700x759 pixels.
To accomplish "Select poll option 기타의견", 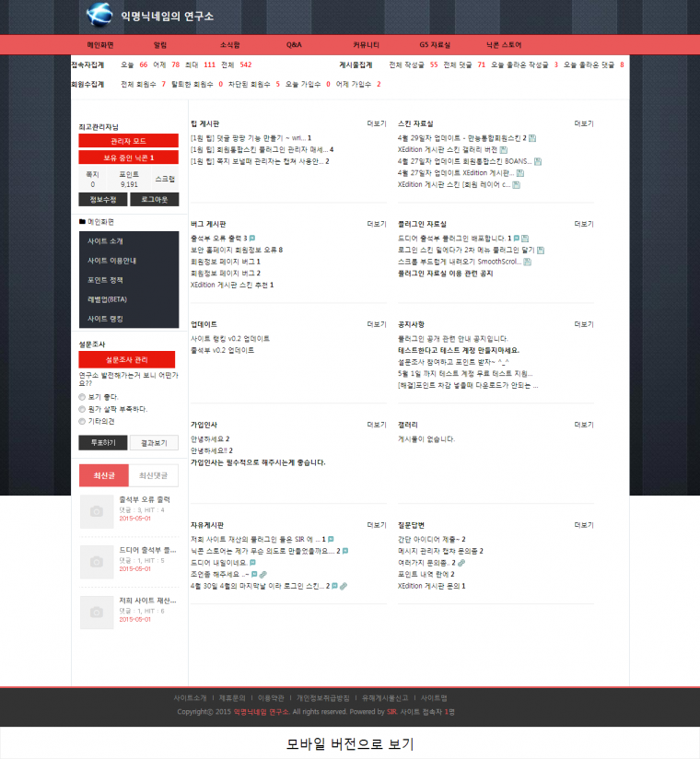I will 82,421.
